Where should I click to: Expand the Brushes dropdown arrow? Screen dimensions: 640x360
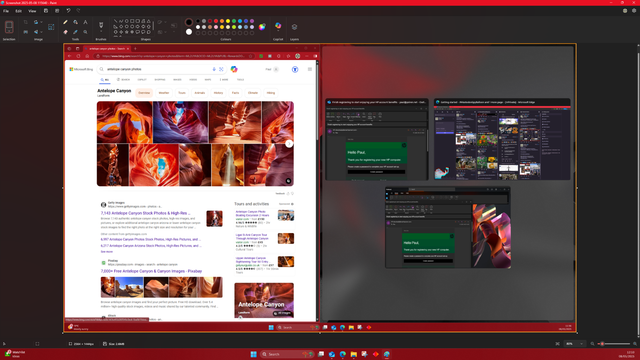(101, 32)
